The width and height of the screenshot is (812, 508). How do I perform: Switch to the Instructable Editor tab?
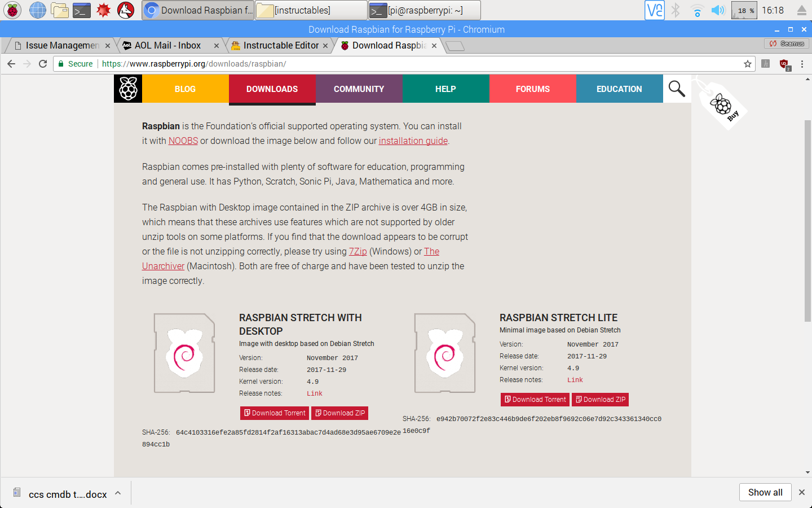277,45
